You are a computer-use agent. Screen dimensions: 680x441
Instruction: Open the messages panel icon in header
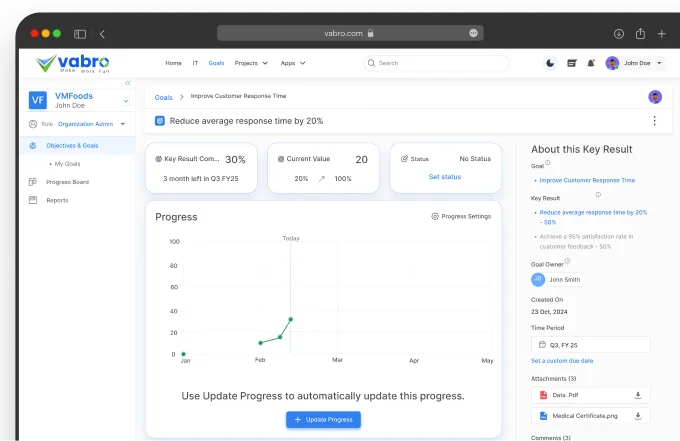(x=571, y=63)
